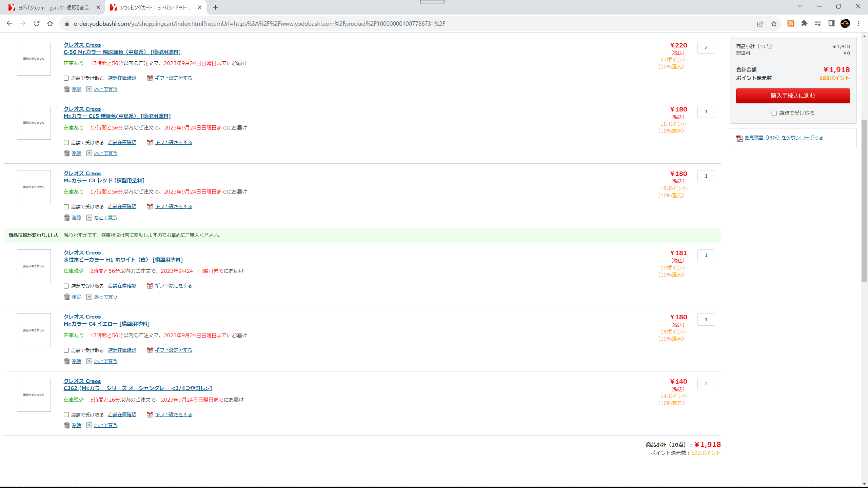Go to browser home page

50,23
